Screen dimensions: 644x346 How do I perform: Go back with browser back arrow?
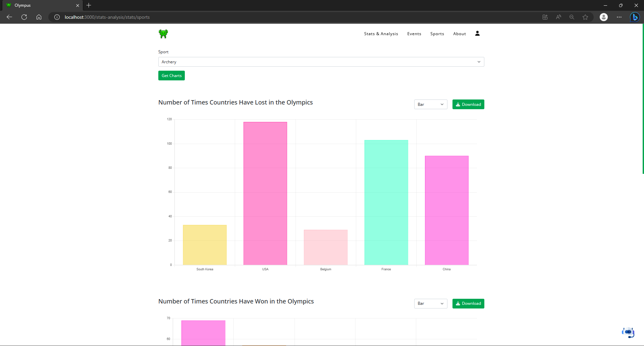tap(9, 17)
